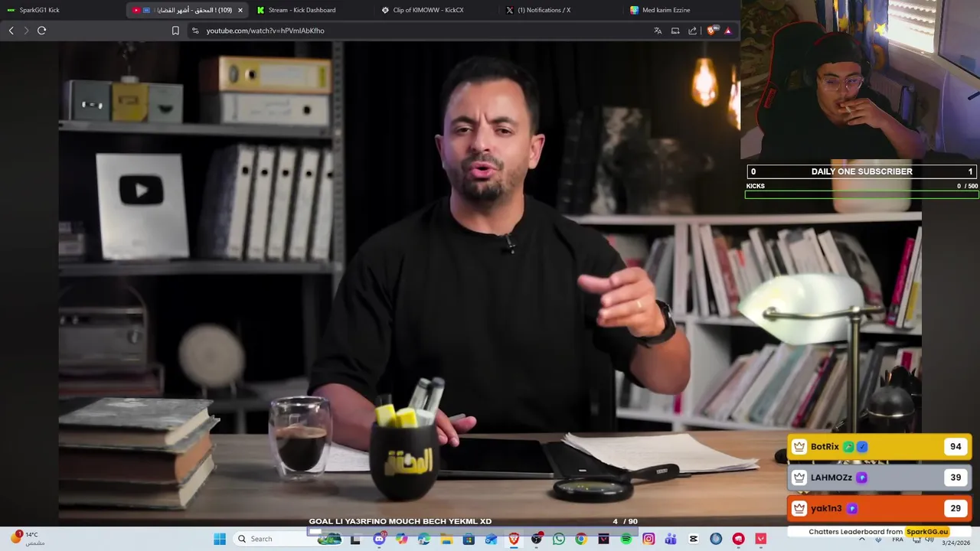Open Google Chrome from taskbar
This screenshot has width=980, height=551.
(581, 539)
